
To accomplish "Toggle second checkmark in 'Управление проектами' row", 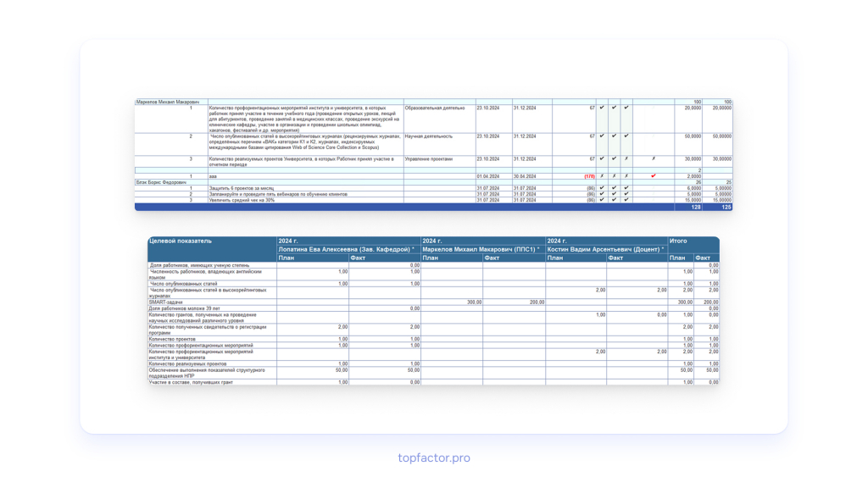I will point(614,158).
